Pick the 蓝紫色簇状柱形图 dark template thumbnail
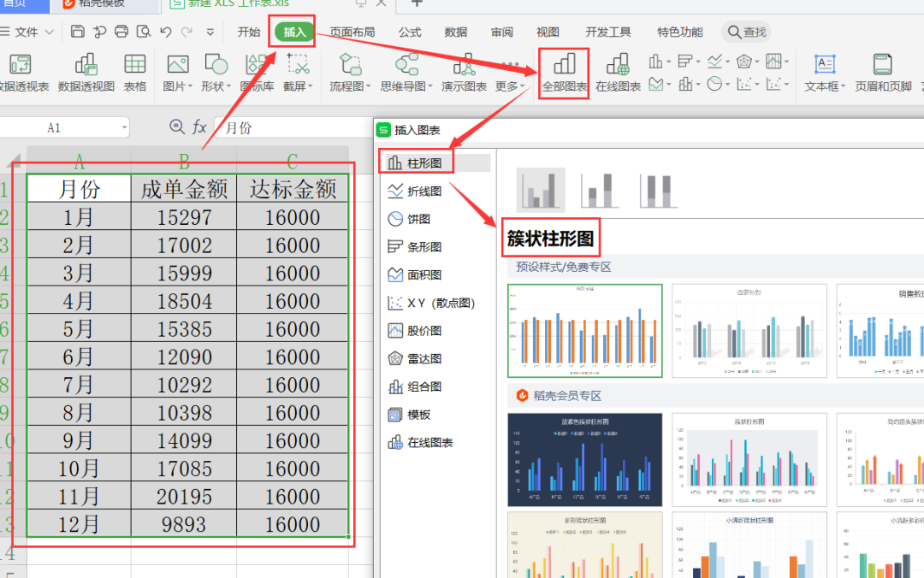This screenshot has height=578, width=924. [x=584, y=459]
